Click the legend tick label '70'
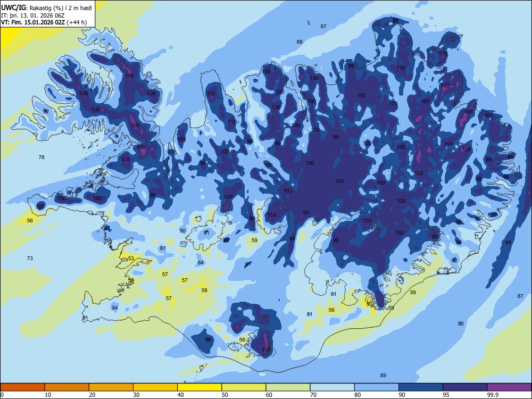 point(313,395)
